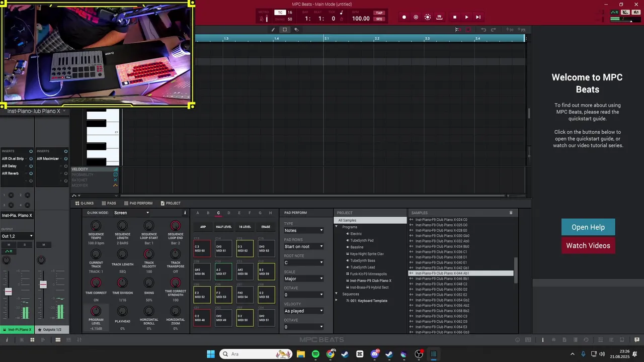644x362 pixels.
Task: Toggle the metronome icon
Action: coord(262,19)
